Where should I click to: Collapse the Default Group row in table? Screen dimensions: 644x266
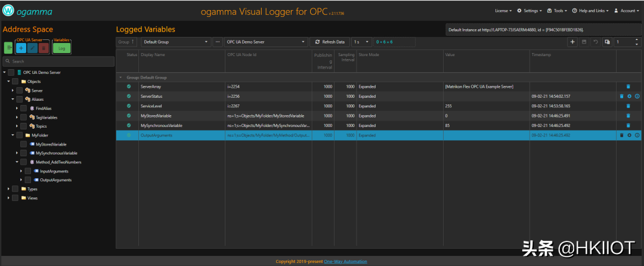tap(120, 77)
